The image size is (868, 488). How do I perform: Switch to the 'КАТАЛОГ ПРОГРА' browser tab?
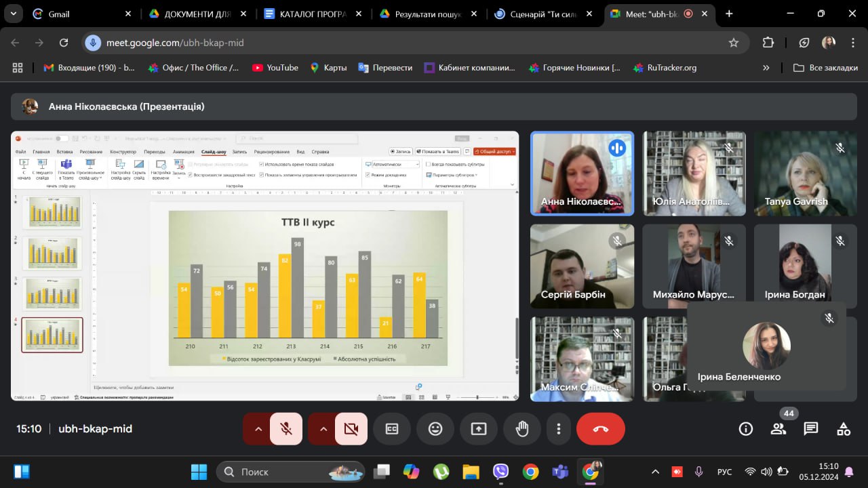coord(313,14)
